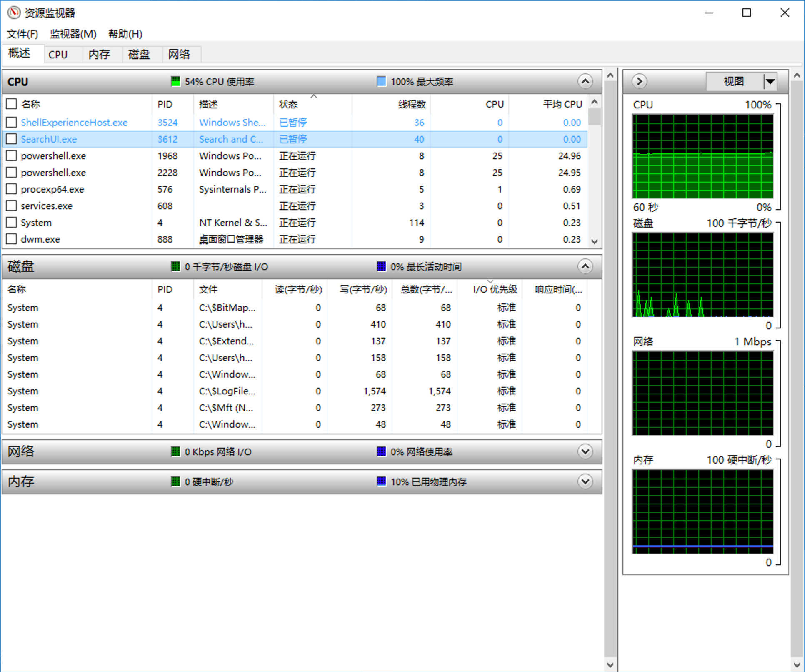The width and height of the screenshot is (805, 672).
Task: Open the 视图 dropdown arrow
Action: pyautogui.click(x=770, y=81)
